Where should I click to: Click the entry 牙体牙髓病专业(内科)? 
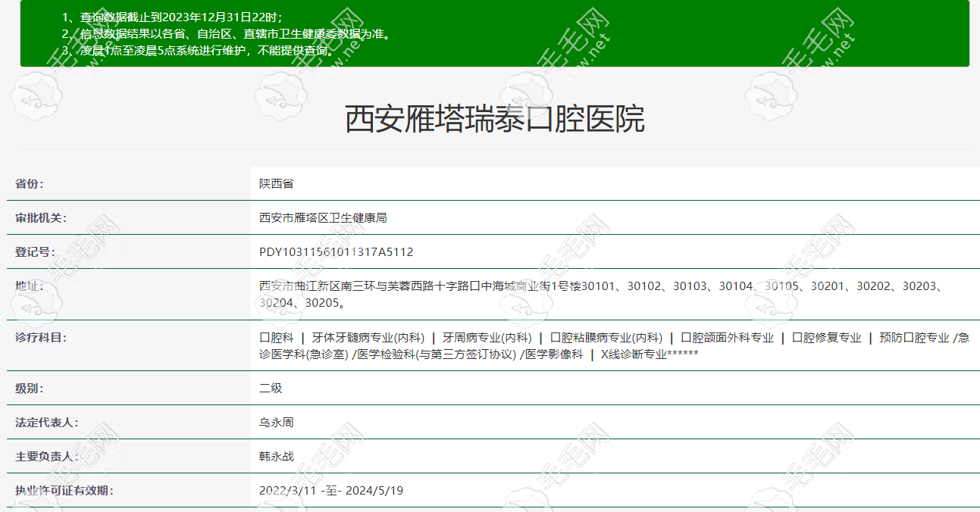[x=368, y=338]
